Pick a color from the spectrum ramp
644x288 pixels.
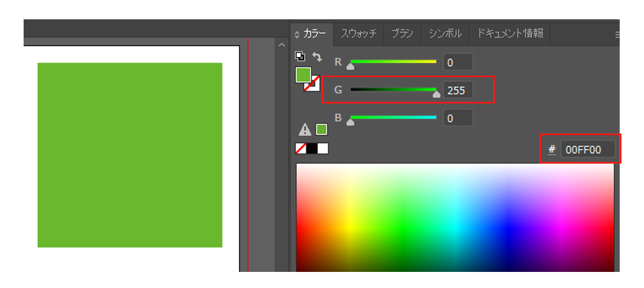click(x=455, y=217)
